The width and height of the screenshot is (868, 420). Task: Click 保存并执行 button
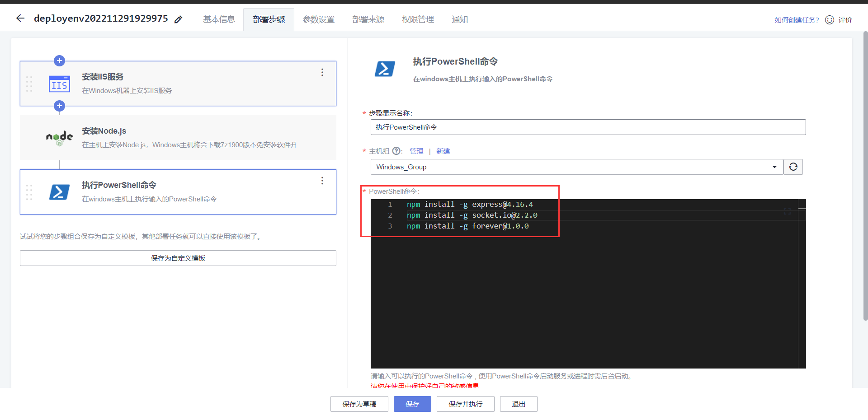click(466, 404)
